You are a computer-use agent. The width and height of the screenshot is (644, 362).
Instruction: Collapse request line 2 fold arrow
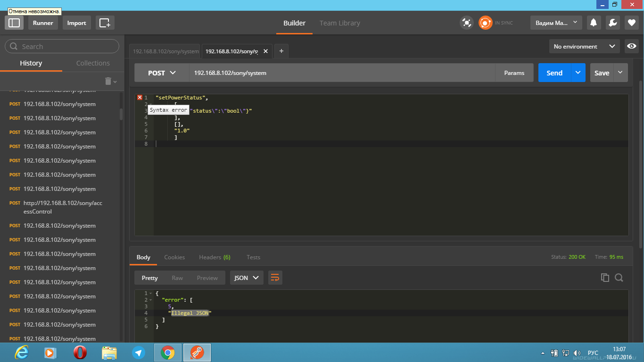click(150, 104)
